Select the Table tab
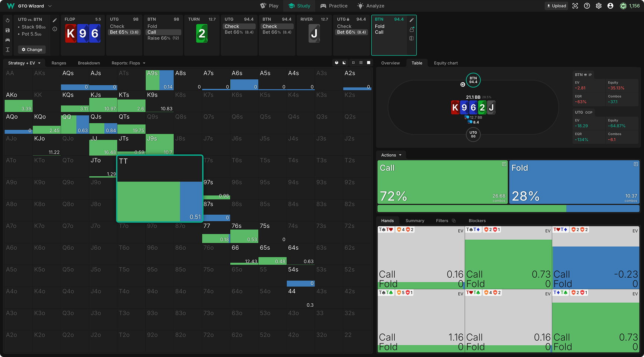The width and height of the screenshot is (644, 357). pos(417,63)
